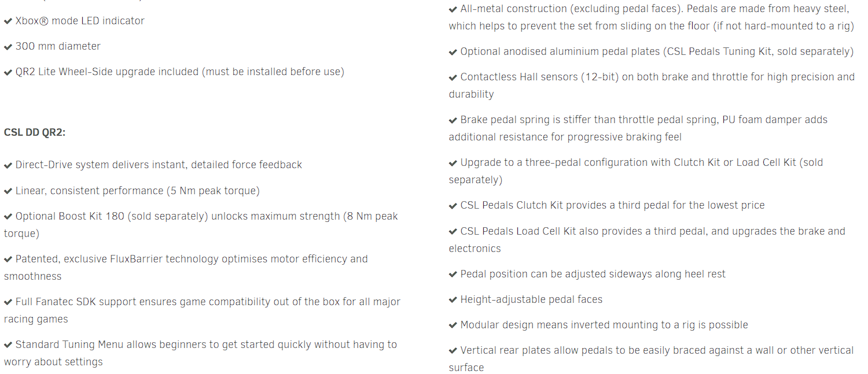Click checkmark before Full Fanatec SDK support
Screen dimensions: 868x374
coord(8,302)
